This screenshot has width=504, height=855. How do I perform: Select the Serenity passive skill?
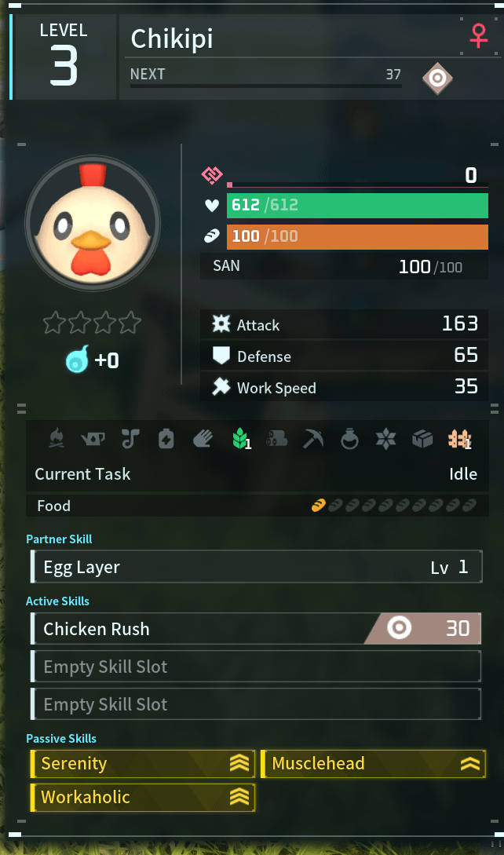143,763
